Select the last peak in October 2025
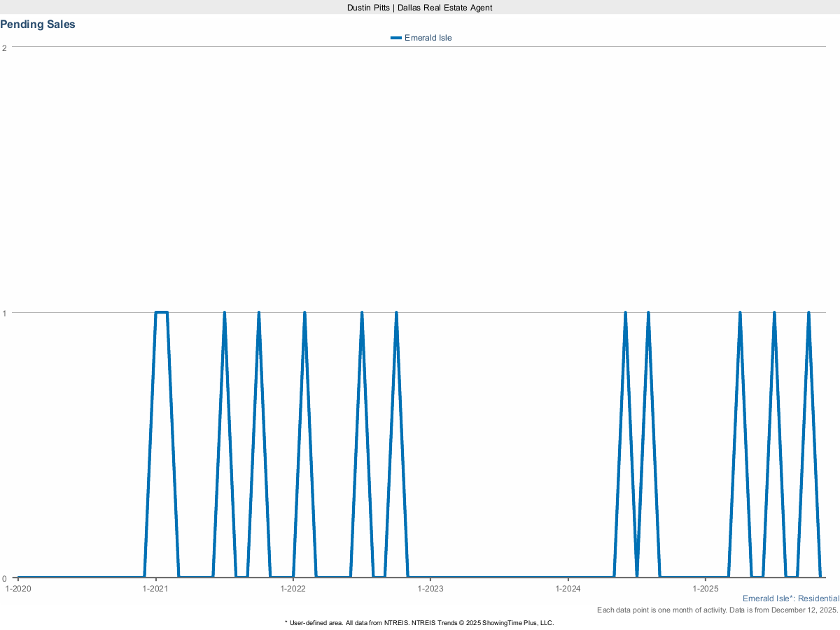840x630 pixels. [x=808, y=313]
